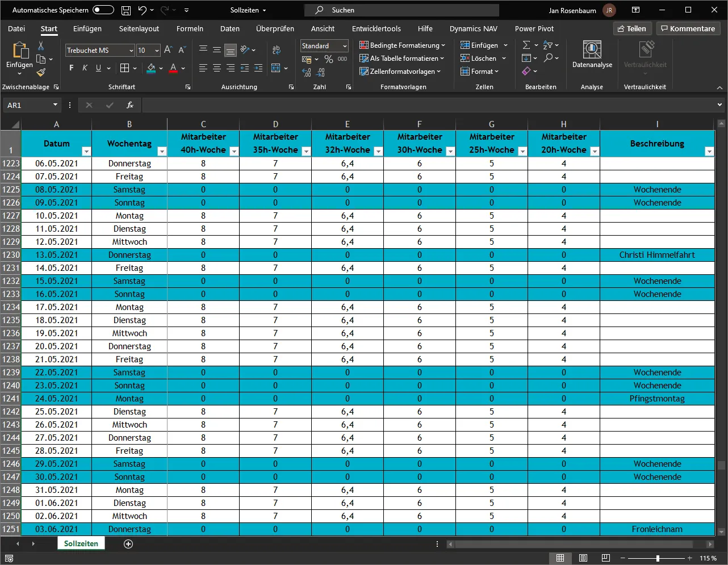728x565 pixels.
Task: Select the Sollzeiten sheet tab
Action: pos(81,543)
